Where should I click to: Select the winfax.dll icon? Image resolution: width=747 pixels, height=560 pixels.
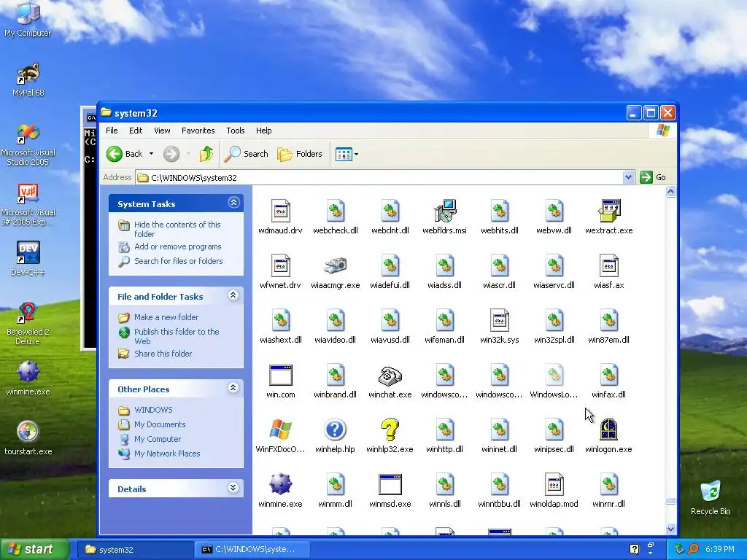pyautogui.click(x=609, y=375)
